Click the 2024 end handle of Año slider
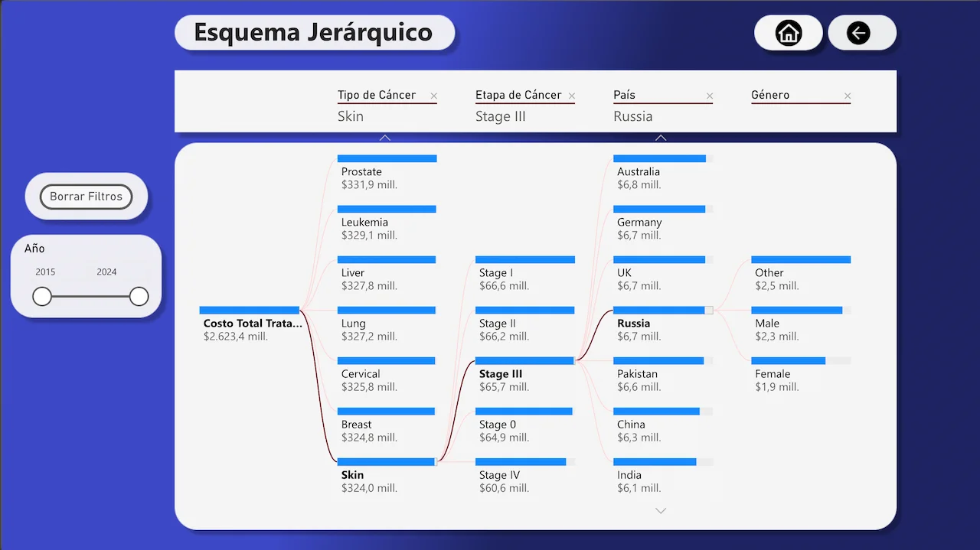The height and width of the screenshot is (550, 980). [x=139, y=297]
